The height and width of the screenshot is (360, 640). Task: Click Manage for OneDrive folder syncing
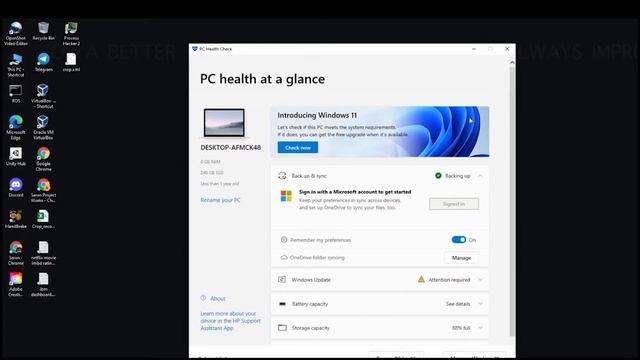pyautogui.click(x=461, y=258)
